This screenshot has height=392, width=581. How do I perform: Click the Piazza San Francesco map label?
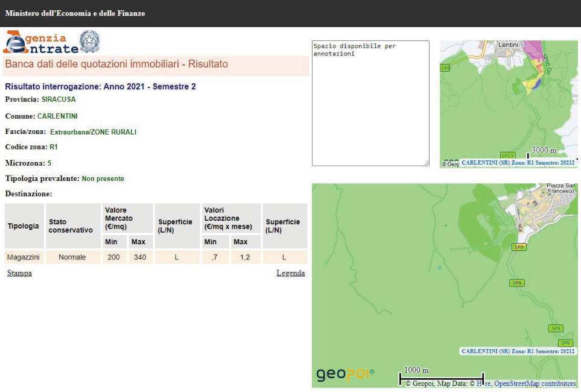click(560, 188)
